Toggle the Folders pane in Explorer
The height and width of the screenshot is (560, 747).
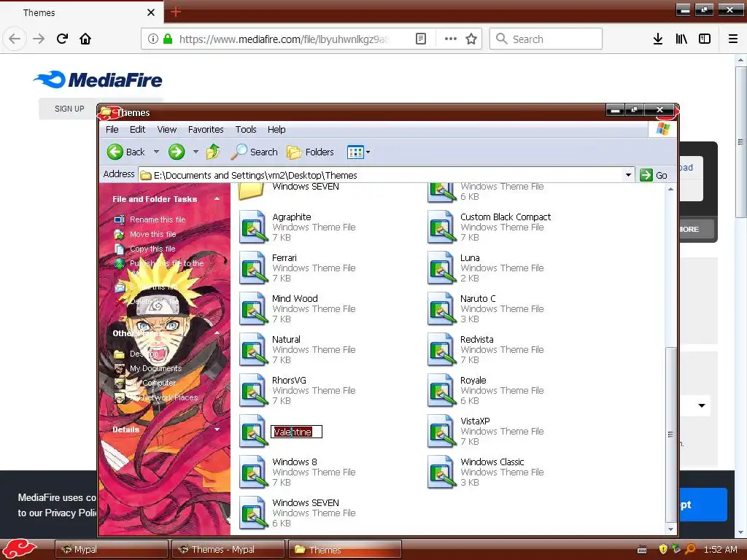click(x=310, y=152)
